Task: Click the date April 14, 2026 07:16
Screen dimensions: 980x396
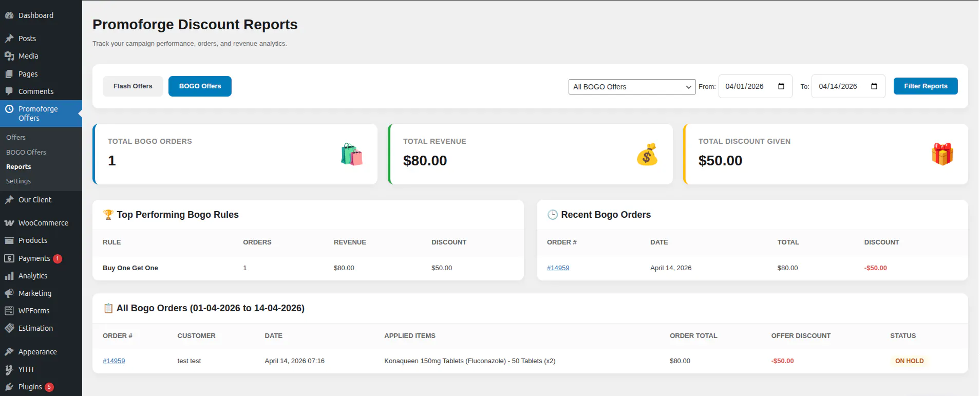Action: 294,361
